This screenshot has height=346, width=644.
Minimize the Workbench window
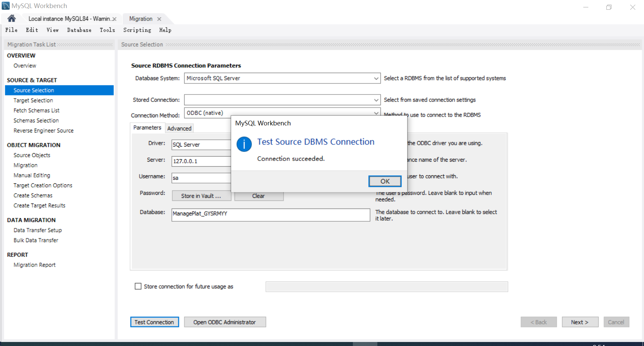[x=586, y=7]
